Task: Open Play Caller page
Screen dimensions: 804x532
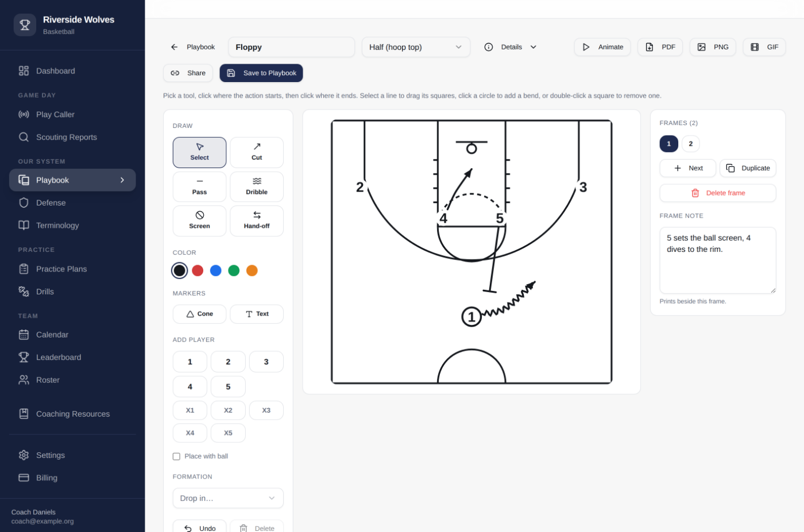Action: [72, 114]
